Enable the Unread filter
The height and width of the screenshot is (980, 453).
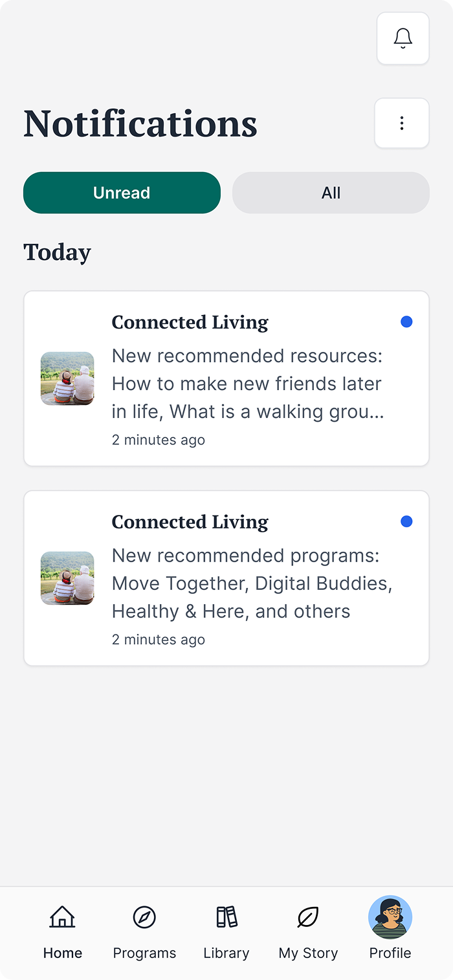pos(122,192)
